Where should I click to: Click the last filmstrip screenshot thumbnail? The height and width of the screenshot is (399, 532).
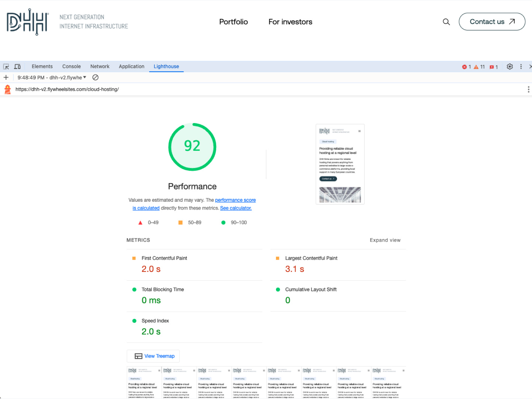pyautogui.click(x=388, y=382)
